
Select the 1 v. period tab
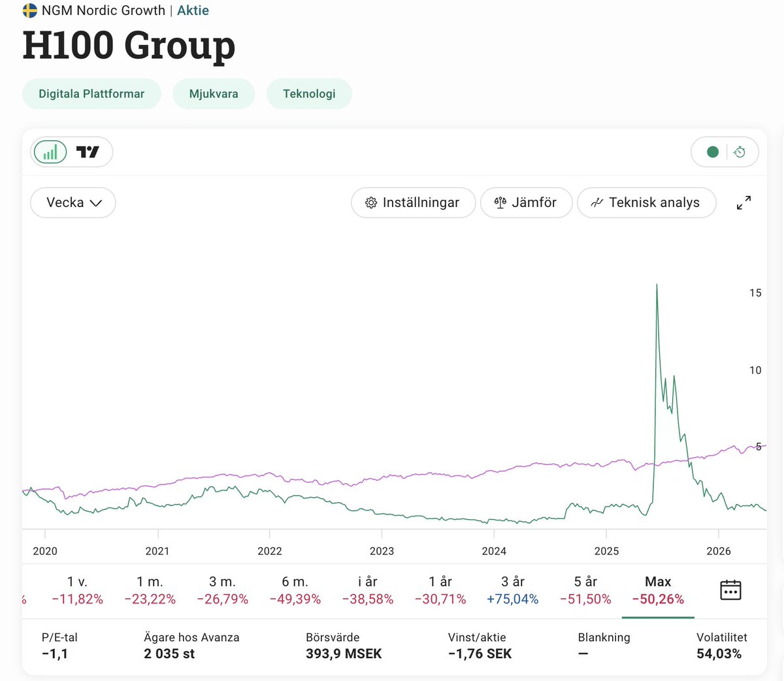[x=77, y=590]
